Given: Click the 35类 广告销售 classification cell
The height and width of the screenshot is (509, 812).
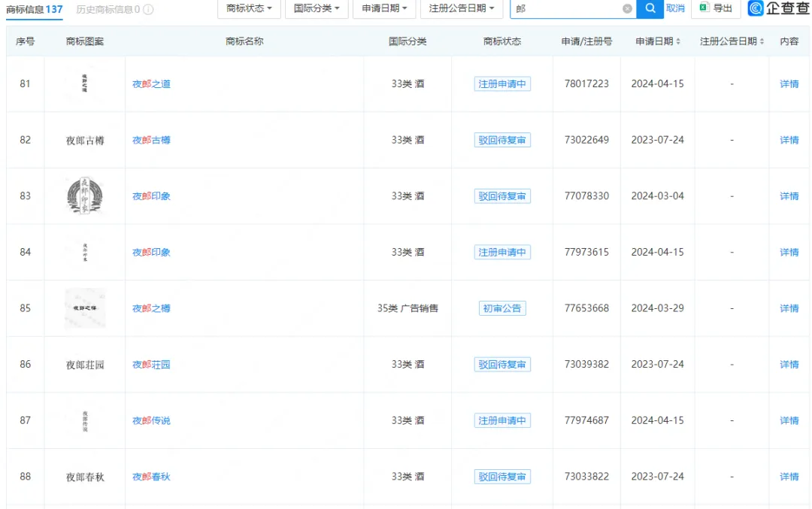Looking at the screenshot, I should [x=408, y=308].
